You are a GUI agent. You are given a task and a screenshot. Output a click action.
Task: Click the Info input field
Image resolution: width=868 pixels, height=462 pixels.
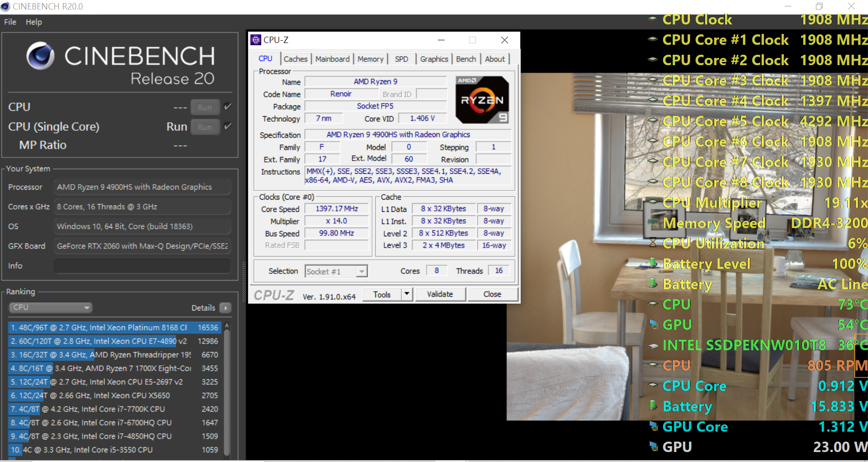coord(142,266)
